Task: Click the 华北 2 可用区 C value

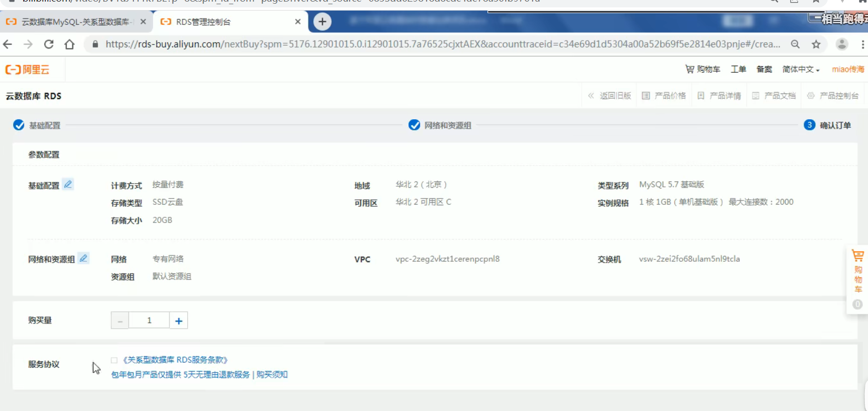Action: (x=423, y=202)
